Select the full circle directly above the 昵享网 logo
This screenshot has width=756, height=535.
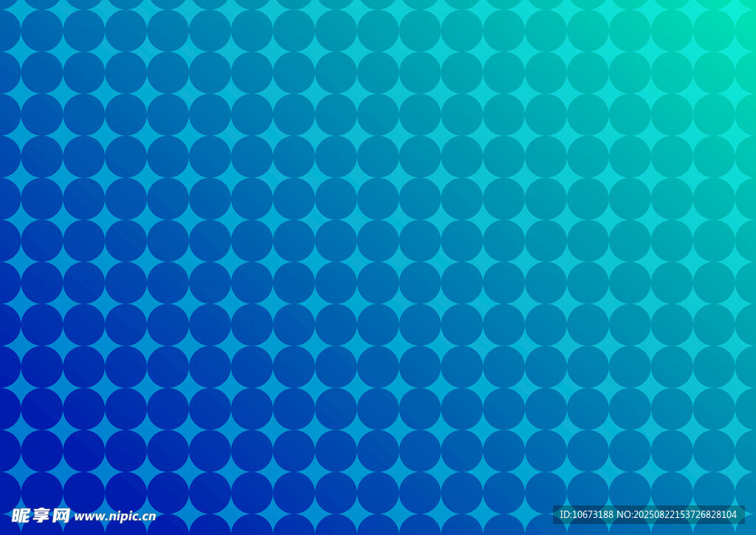point(42,493)
